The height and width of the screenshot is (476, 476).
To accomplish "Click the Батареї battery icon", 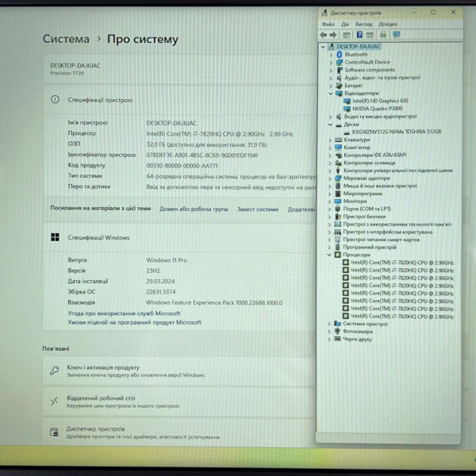I will [339, 86].
